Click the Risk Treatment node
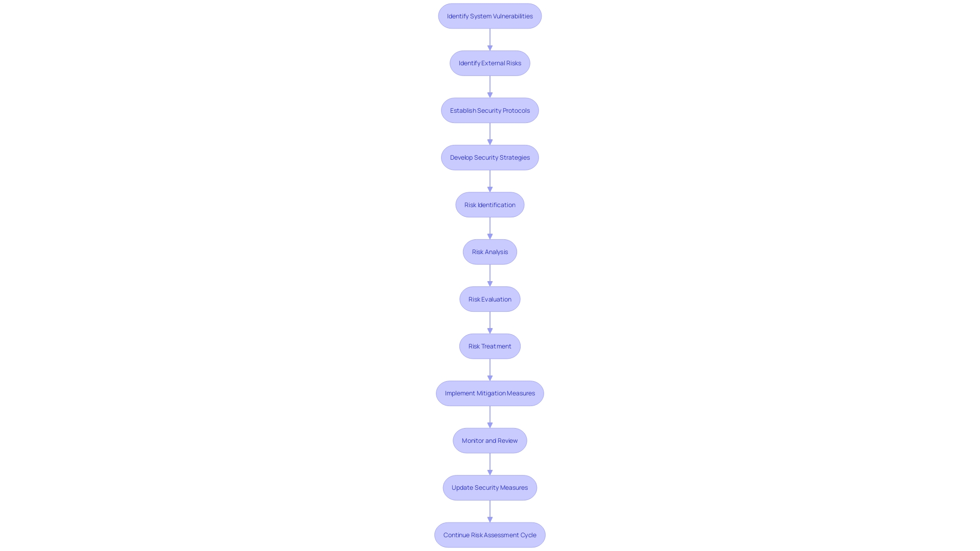The width and height of the screenshot is (980, 551). tap(490, 346)
